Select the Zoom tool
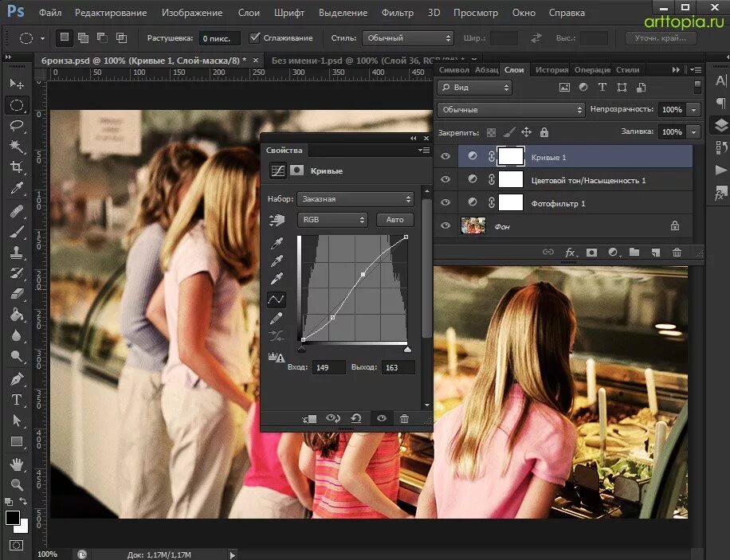The image size is (730, 560). pyautogui.click(x=17, y=484)
